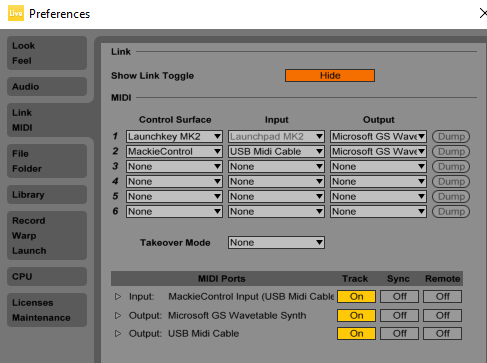The width and height of the screenshot is (487, 363).
Task: Enable Remote for USB Midi Cable output
Action: pos(442,333)
